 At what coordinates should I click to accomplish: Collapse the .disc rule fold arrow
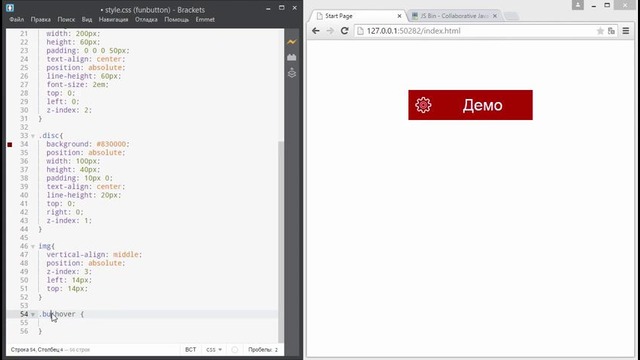pyautogui.click(x=33, y=136)
